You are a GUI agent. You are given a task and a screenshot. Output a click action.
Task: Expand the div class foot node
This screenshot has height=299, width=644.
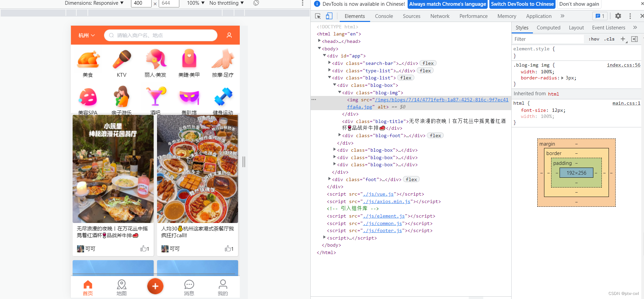pyautogui.click(x=330, y=179)
